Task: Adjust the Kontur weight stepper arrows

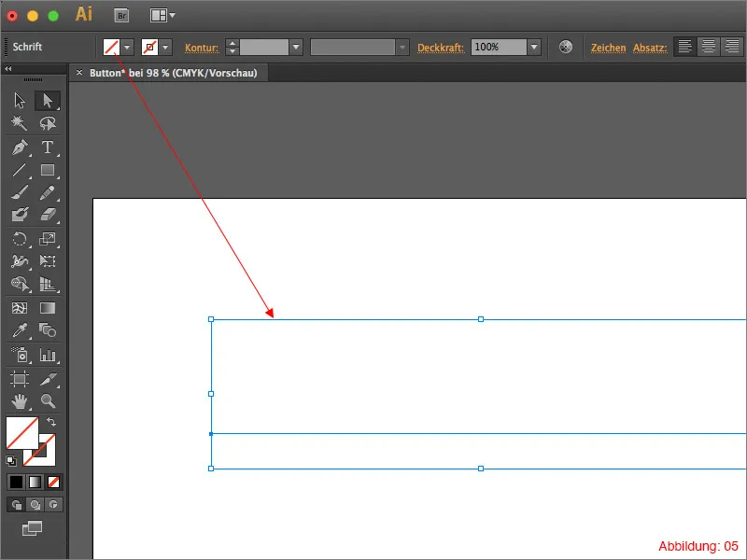Action: tap(232, 48)
